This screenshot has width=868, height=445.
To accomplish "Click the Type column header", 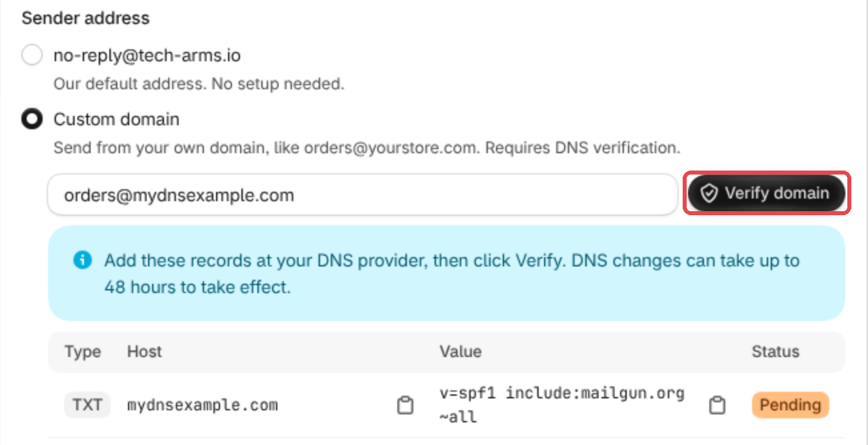I will click(83, 352).
